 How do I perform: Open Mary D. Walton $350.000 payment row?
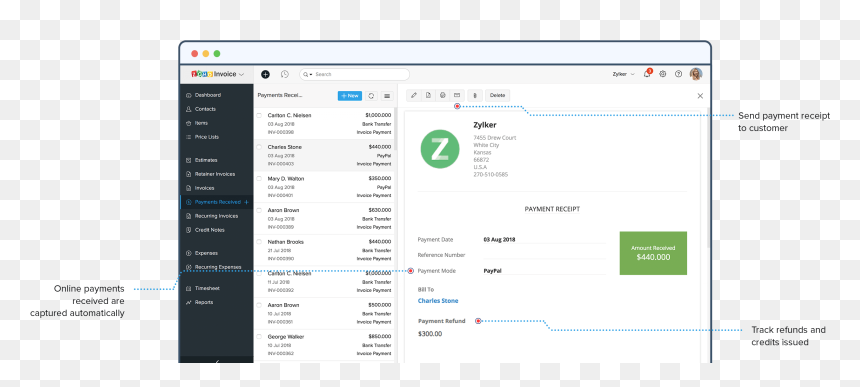pos(324,187)
